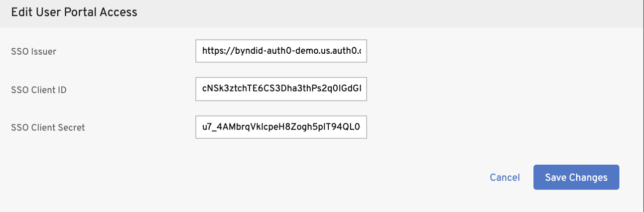Screen dimensions: 644x212
Task: Click the Edit User Portal Access title
Action: (x=74, y=12)
